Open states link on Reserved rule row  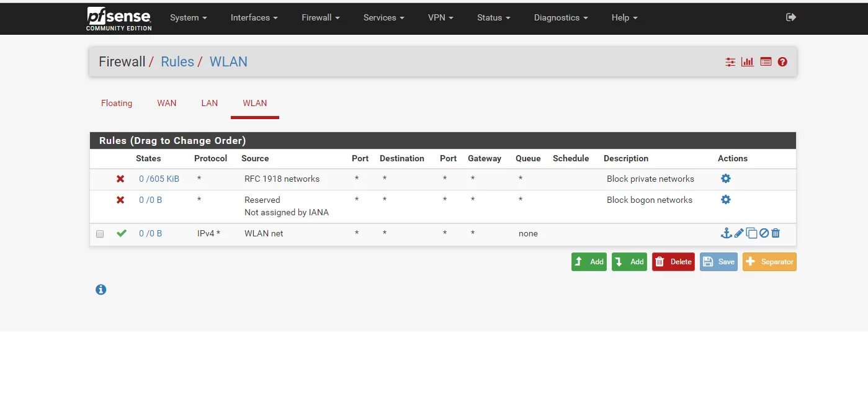(150, 200)
